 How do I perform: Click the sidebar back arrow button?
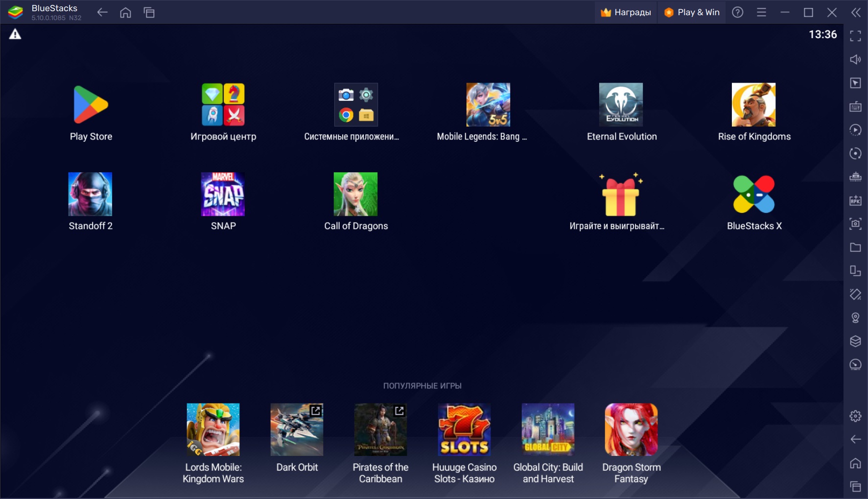tap(855, 439)
